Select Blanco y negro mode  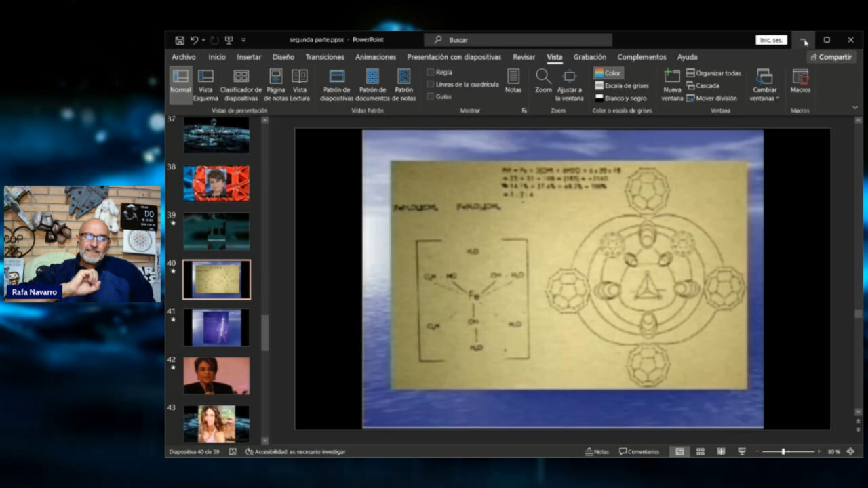pos(620,98)
